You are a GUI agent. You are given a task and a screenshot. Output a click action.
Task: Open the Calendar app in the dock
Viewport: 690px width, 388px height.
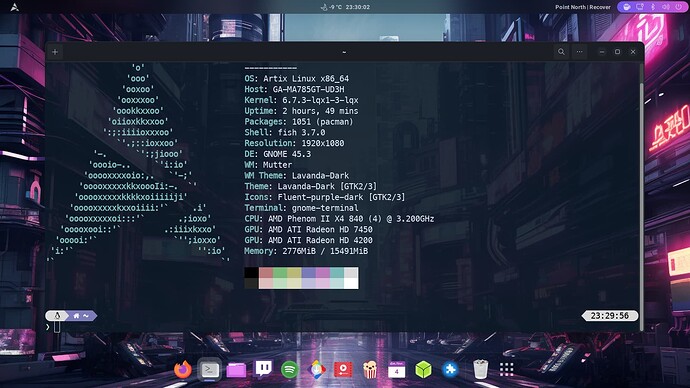[396, 370]
